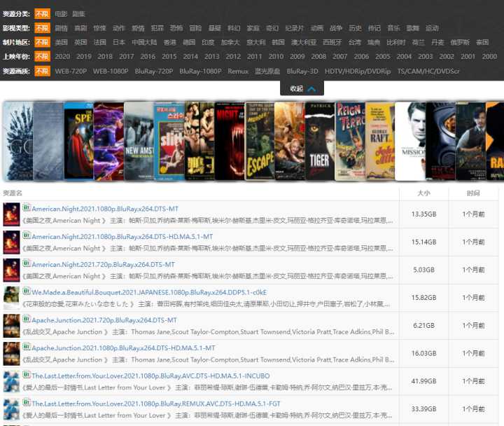Filter region by 加拿大
The height and width of the screenshot is (426, 504).
(230, 42)
